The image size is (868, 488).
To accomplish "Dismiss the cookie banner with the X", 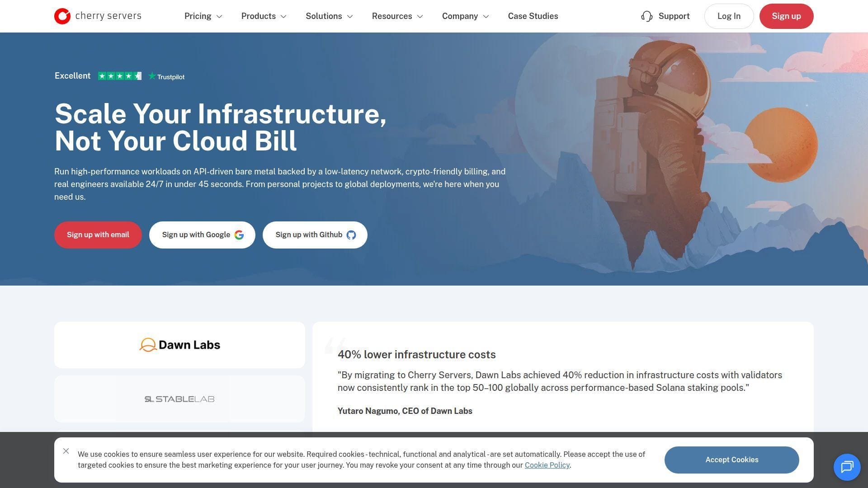I will point(66,451).
